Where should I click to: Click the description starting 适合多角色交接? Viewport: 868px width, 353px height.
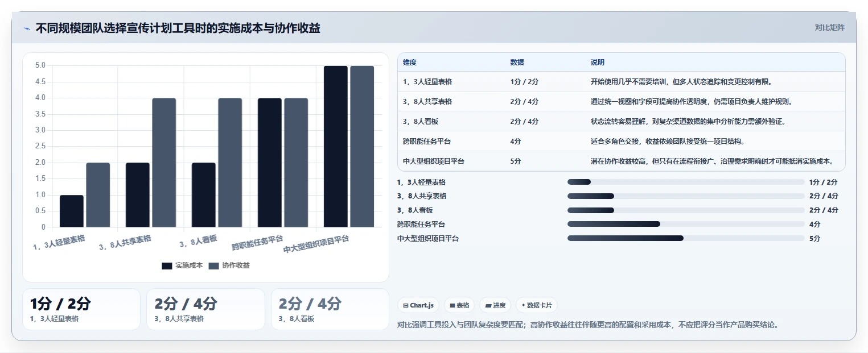point(668,142)
